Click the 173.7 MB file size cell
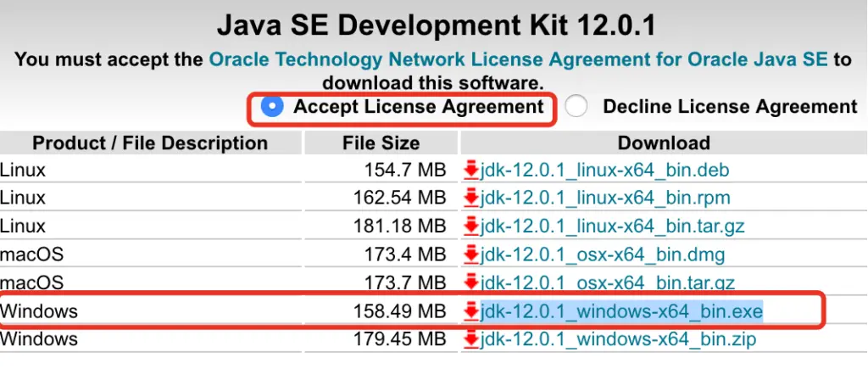Image resolution: width=868 pixels, height=369 pixels. point(404,283)
